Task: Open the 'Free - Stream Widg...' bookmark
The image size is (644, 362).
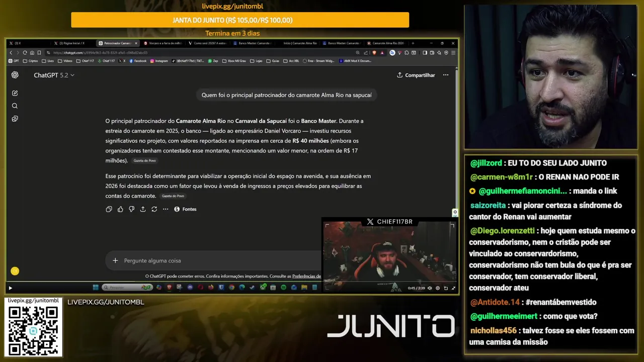Action: 318,61
